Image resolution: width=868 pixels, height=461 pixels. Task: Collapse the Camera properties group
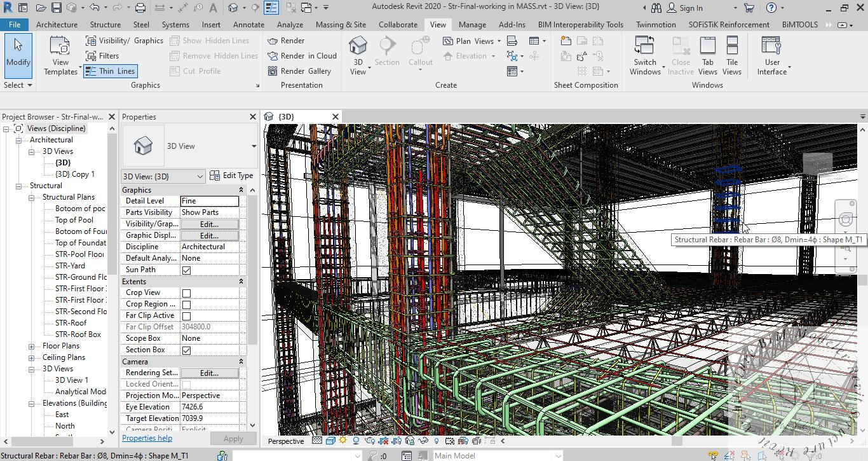coord(241,362)
